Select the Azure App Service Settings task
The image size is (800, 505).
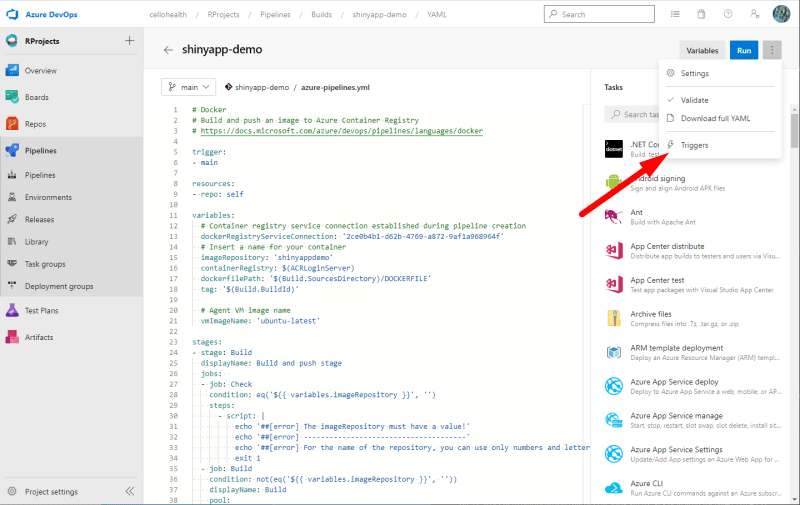coord(693,454)
